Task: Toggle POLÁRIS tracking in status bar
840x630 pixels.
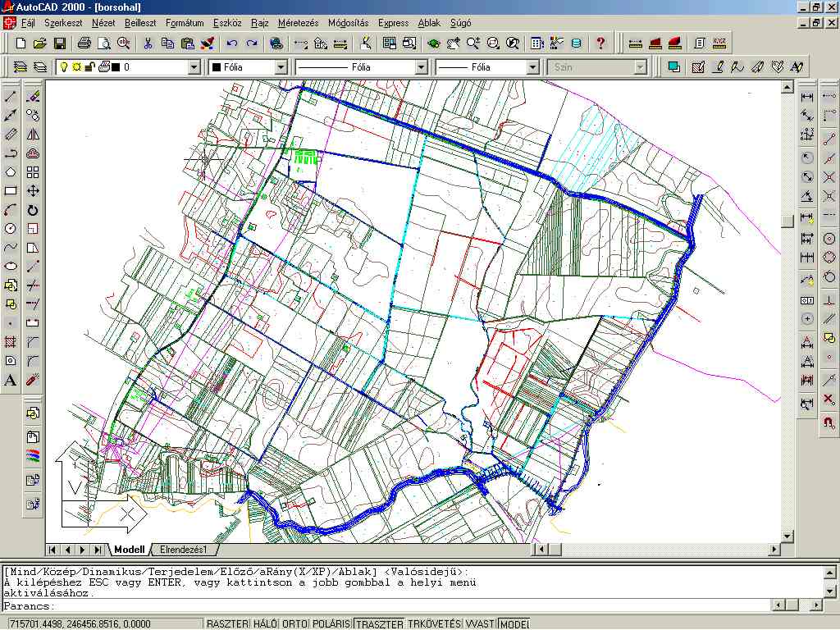Action: click(x=331, y=624)
